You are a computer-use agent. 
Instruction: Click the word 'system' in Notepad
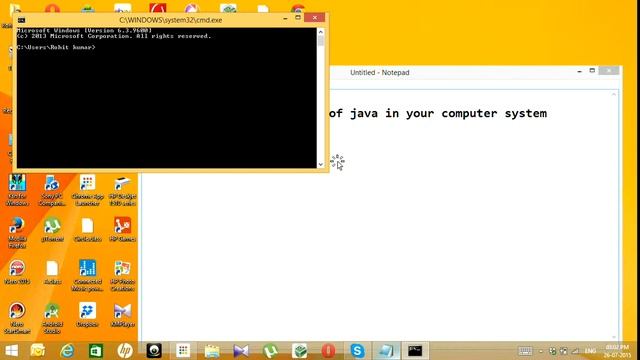[x=526, y=114]
